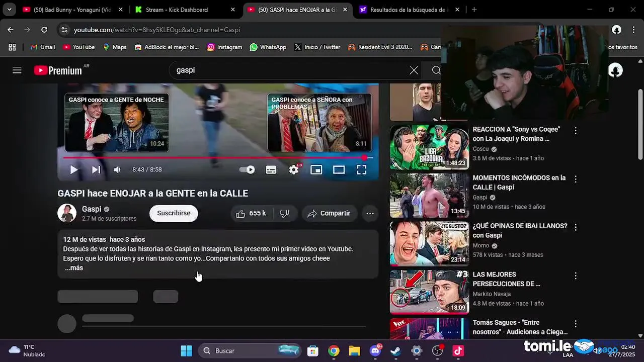This screenshot has width=644, height=362.
Task: Open the tab search dropdown arrow
Action: click(9, 10)
